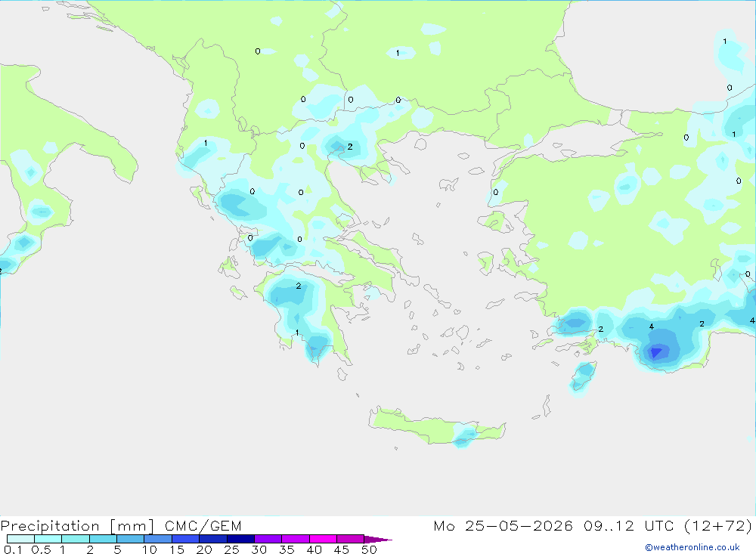Select the '10' legend scale label
756x554 pixels.
(150, 549)
